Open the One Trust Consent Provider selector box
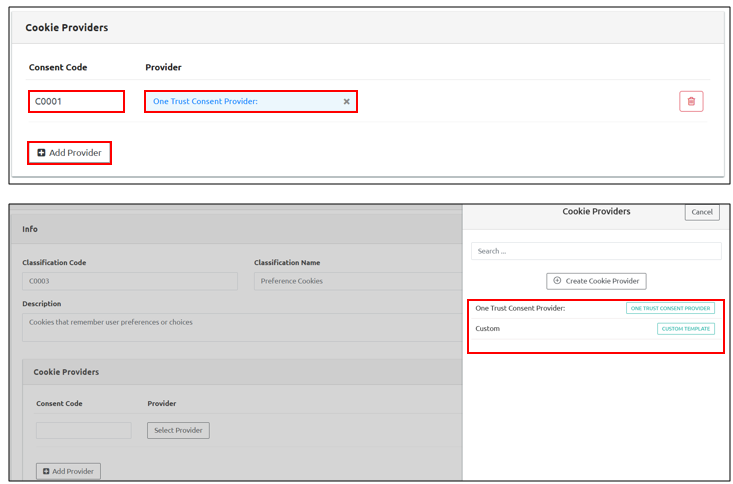733x484 pixels. point(245,101)
